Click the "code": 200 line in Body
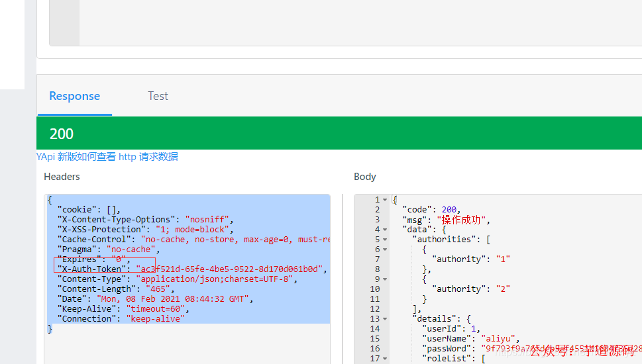 431,210
